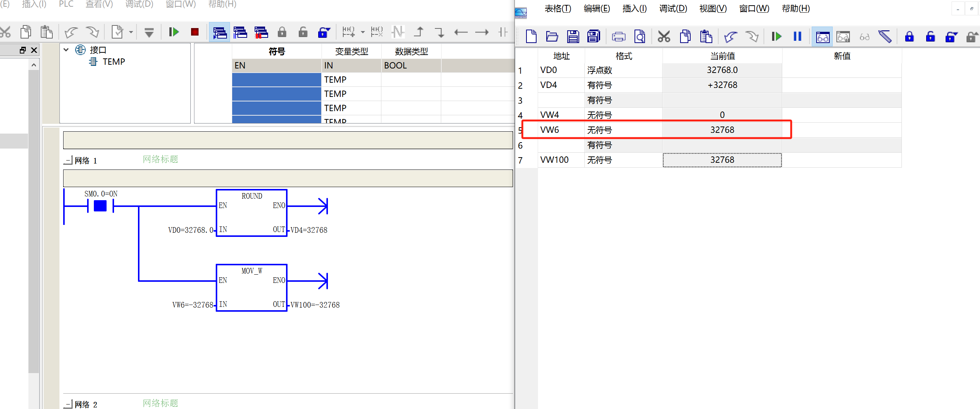Toggle program status monitoring icon
This screenshot has width=980, height=409.
219,33
